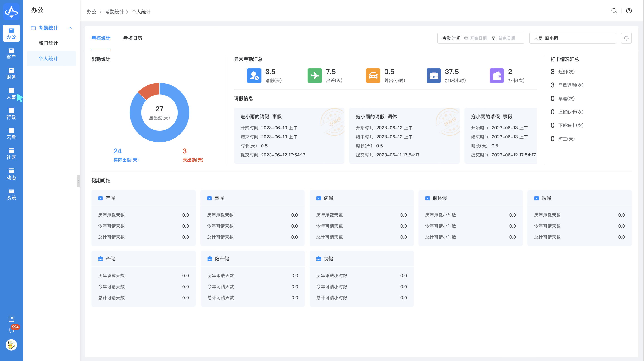Click the 0 旷工(天) entry
Image resolution: width=644 pixels, height=361 pixels.
tap(563, 139)
